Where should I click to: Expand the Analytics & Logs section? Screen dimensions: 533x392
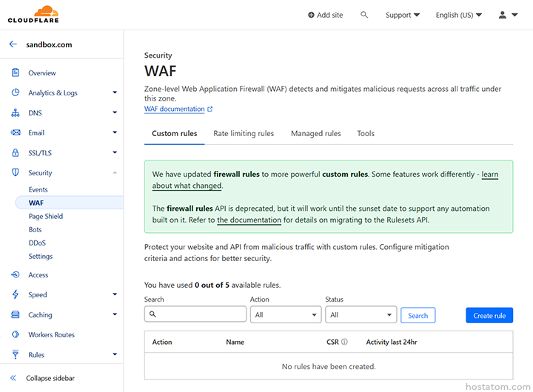point(115,93)
